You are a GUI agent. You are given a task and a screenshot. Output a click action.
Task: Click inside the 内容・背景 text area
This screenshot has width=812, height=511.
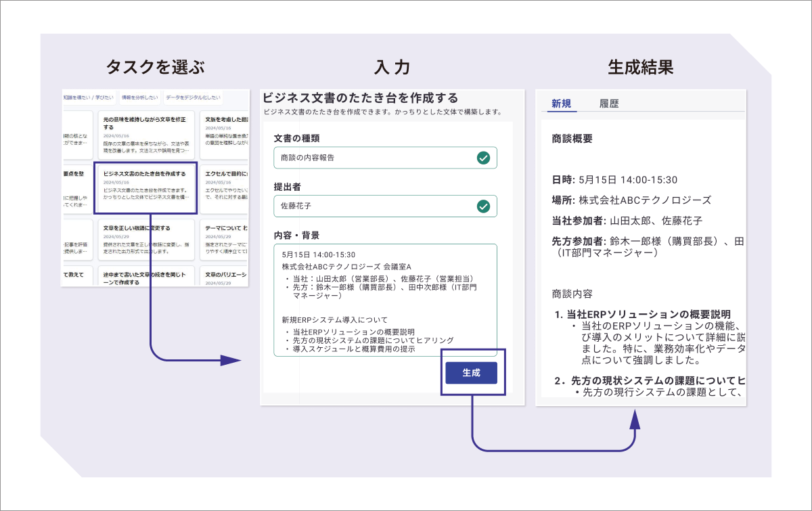tap(385, 300)
